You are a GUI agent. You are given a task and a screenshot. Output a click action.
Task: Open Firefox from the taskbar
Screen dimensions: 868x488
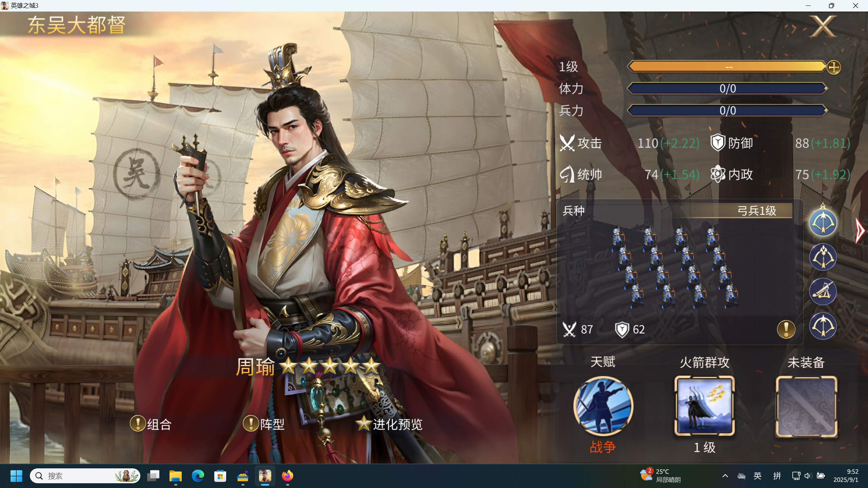click(287, 476)
